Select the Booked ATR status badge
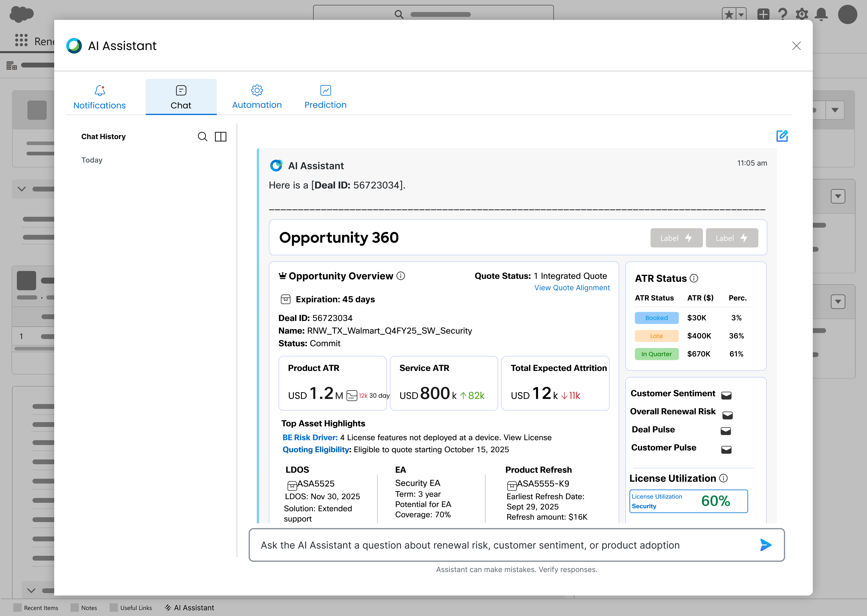The height and width of the screenshot is (616, 867). [x=656, y=318]
